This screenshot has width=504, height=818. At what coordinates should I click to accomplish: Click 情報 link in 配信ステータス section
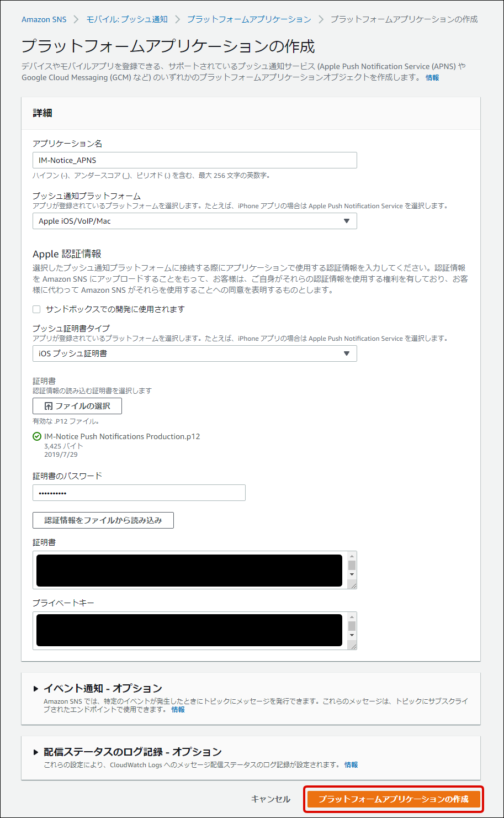click(351, 765)
